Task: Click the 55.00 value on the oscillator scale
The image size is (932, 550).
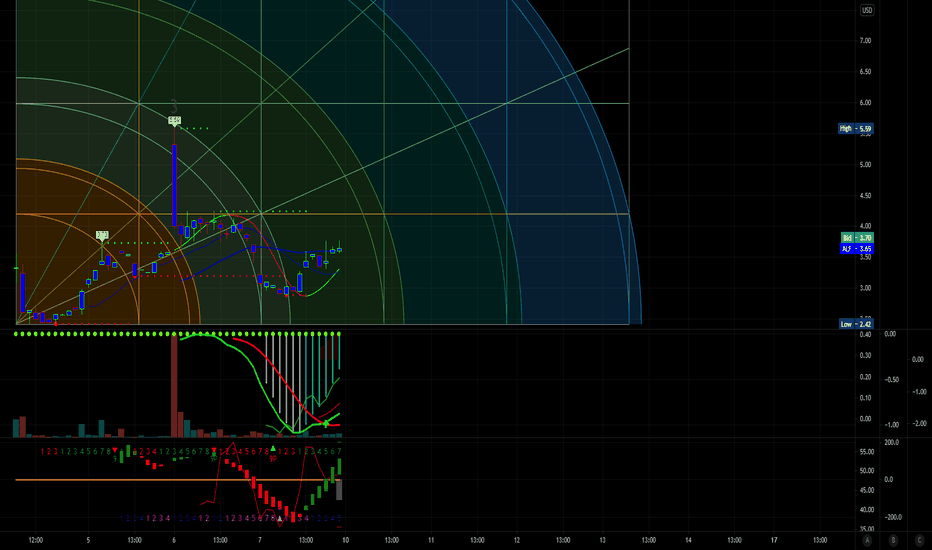Action: (867, 452)
